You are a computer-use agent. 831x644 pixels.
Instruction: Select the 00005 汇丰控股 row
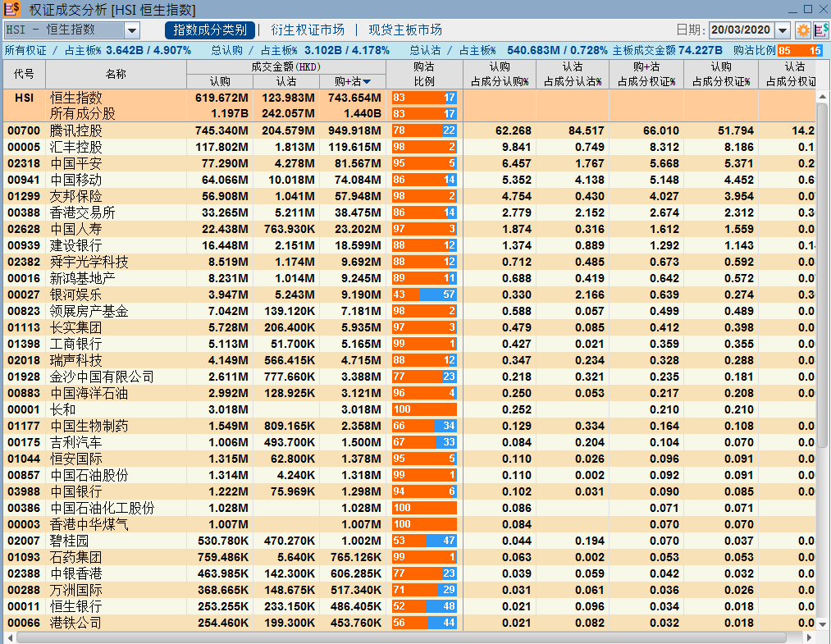click(409, 147)
